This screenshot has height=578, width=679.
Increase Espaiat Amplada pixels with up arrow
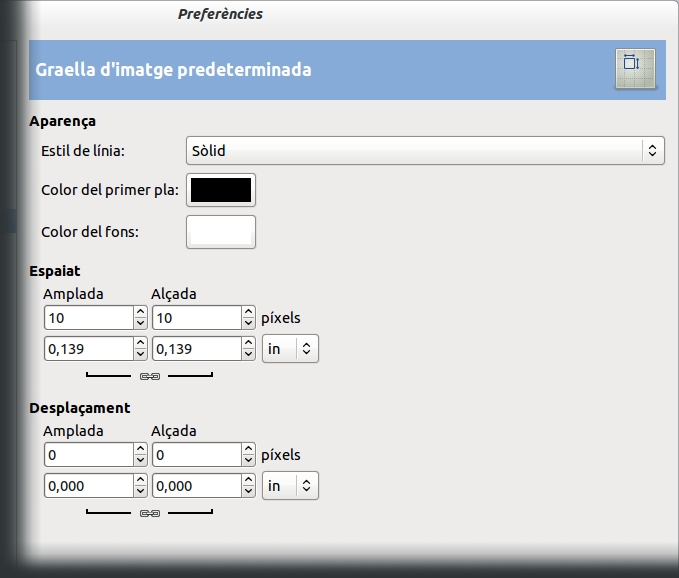(x=140, y=312)
